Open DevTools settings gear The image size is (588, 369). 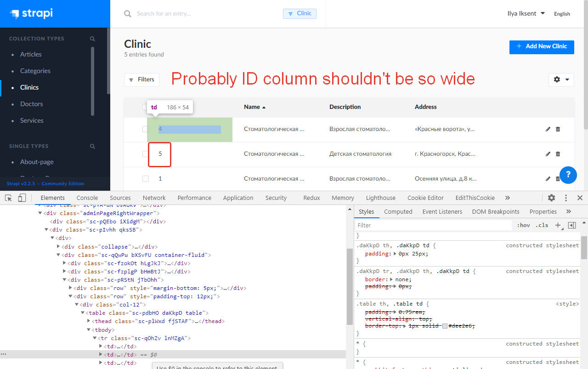(x=552, y=198)
